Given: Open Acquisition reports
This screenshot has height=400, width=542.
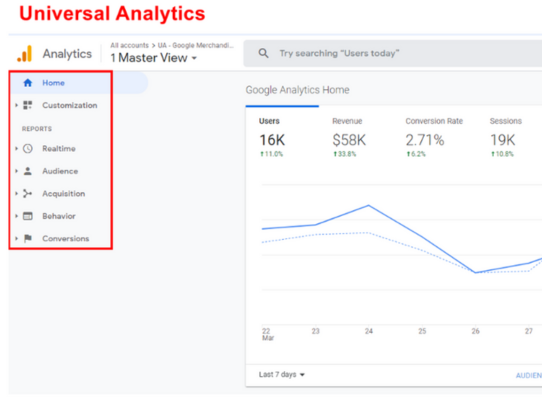Looking at the screenshot, I should pos(64,194).
